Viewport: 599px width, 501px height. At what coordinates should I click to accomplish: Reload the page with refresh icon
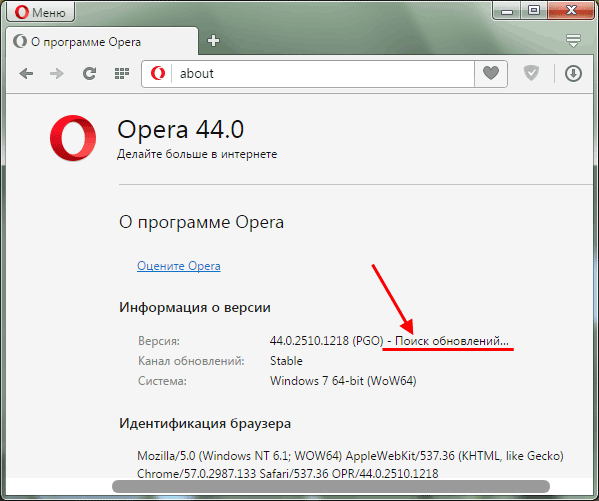(89, 73)
